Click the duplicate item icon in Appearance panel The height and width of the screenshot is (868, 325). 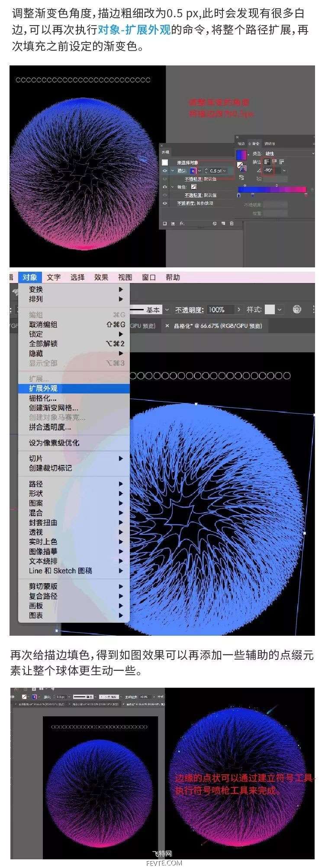coord(223,224)
